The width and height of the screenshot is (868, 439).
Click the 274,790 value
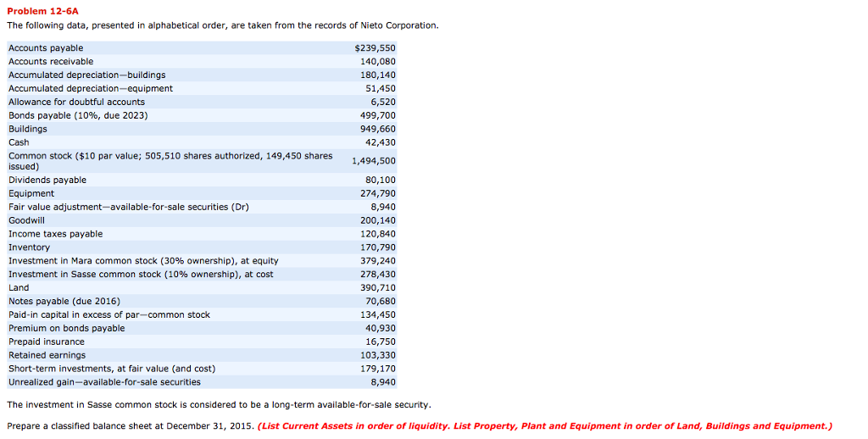[378, 194]
